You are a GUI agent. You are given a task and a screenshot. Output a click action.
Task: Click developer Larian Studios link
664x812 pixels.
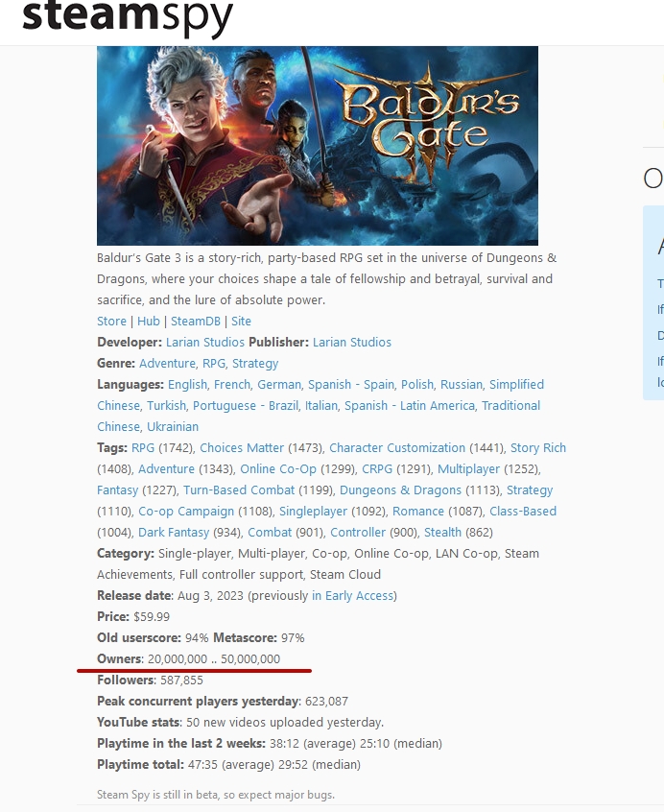205,343
